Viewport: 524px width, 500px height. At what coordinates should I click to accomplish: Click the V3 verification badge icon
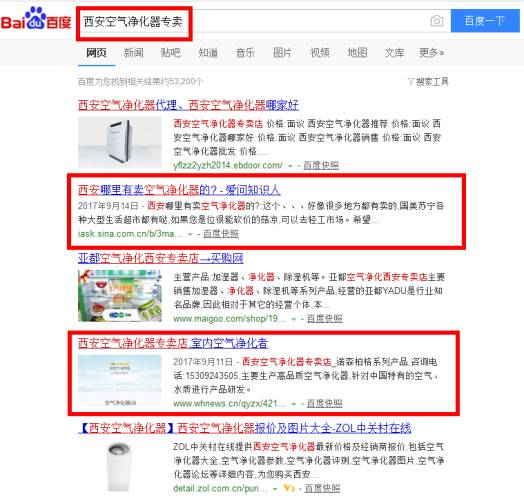click(289, 488)
